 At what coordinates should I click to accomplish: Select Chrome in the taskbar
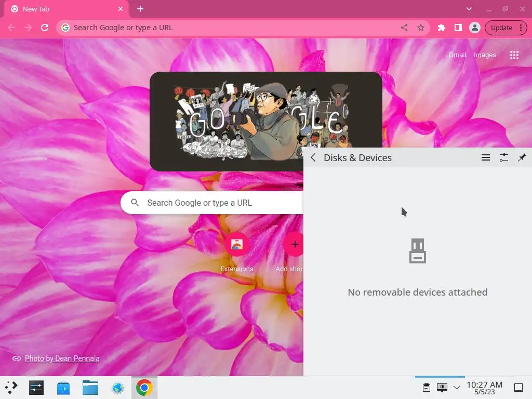coord(144,388)
